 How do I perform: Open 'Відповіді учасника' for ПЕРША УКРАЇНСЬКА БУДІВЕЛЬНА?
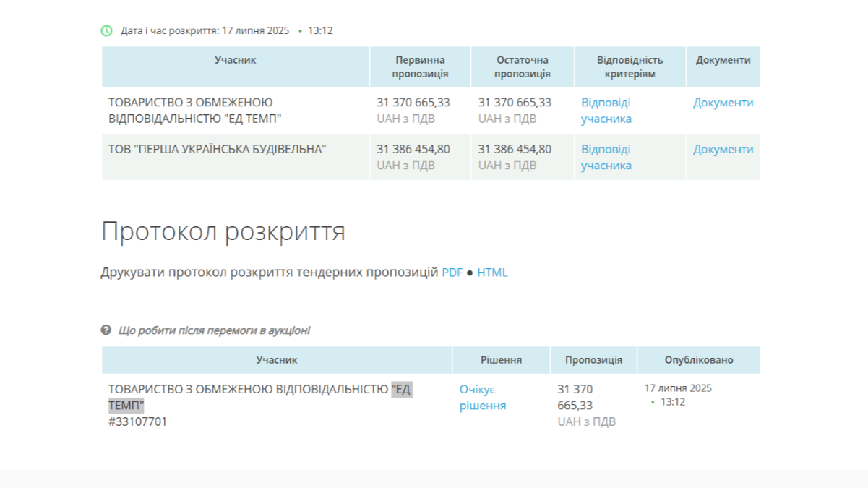click(x=606, y=158)
